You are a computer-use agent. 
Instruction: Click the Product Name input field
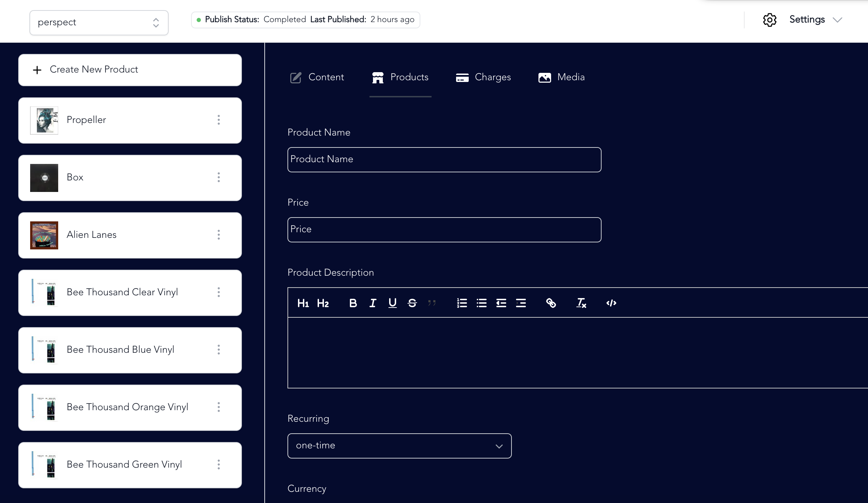[444, 159]
